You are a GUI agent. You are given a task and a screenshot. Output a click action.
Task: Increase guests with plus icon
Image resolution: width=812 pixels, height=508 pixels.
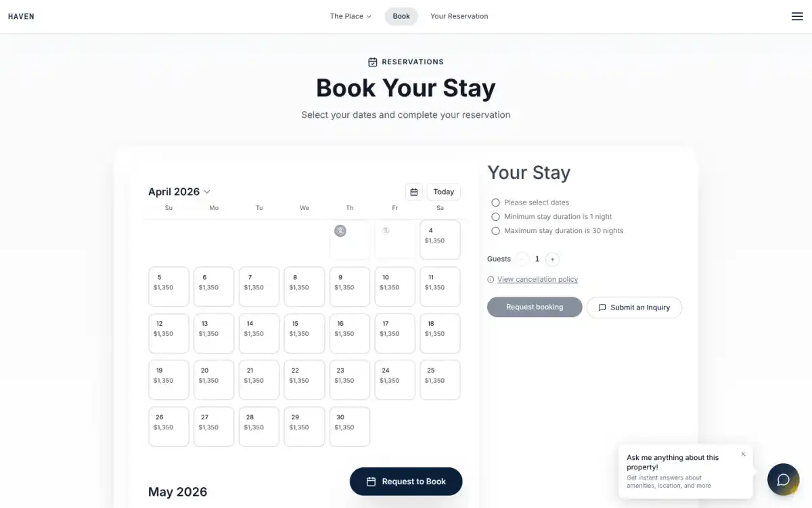[x=552, y=259]
